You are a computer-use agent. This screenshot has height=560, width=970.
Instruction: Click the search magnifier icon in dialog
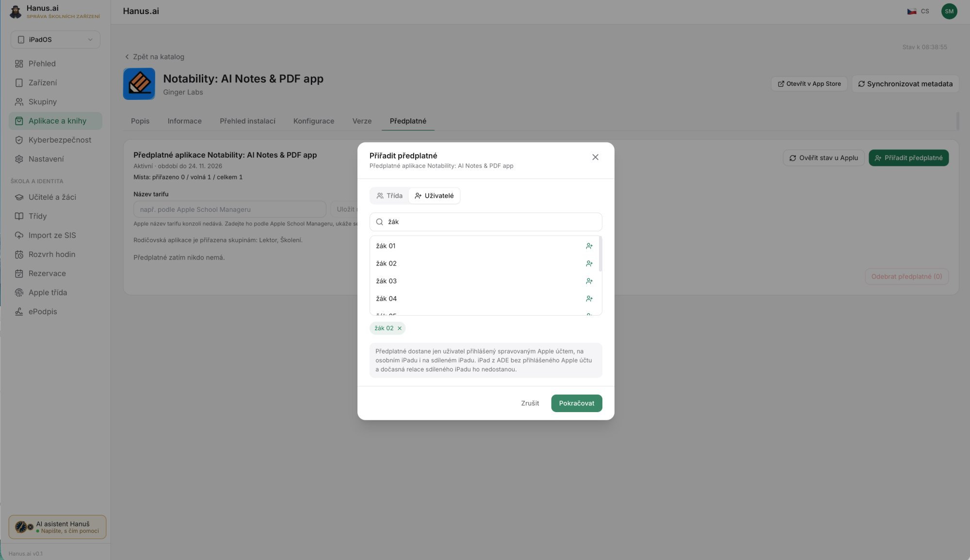point(380,222)
